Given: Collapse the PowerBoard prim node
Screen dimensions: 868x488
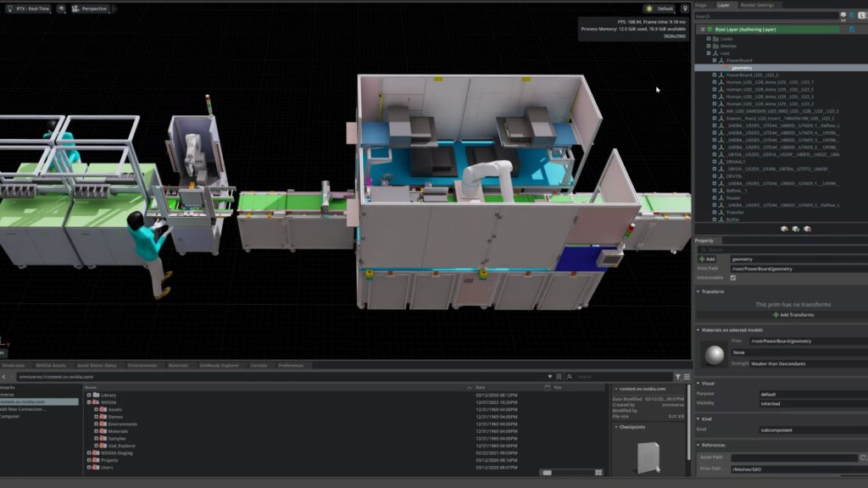Looking at the screenshot, I should [714, 60].
